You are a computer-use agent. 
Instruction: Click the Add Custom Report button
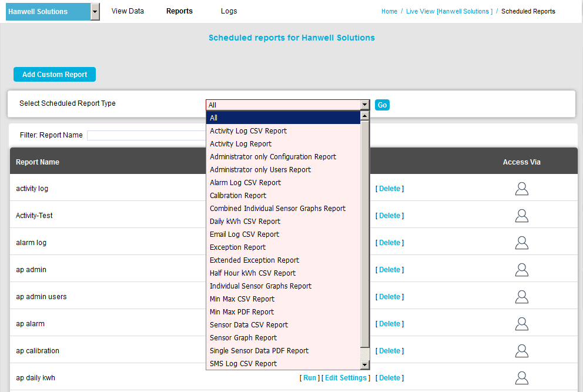pos(55,75)
